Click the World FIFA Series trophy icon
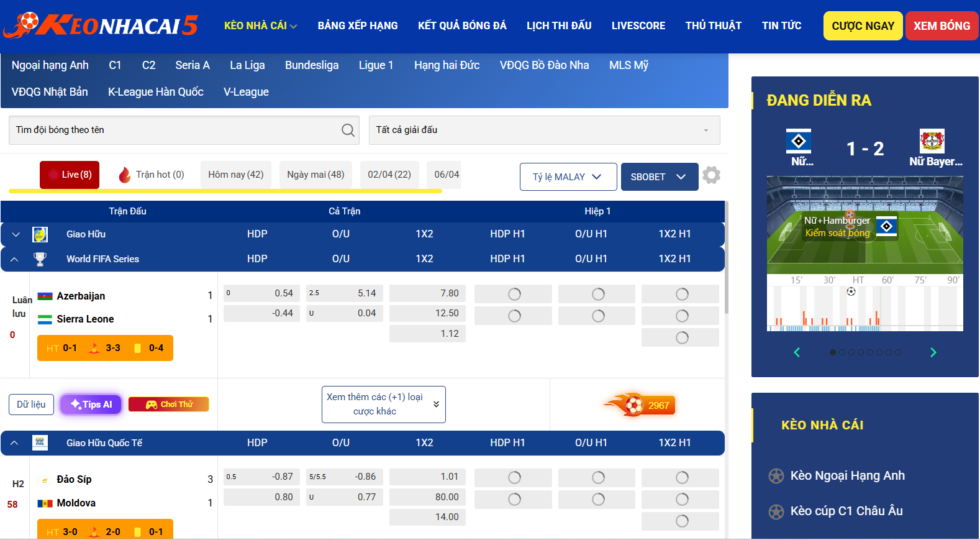Viewport: 980px width, 540px height. (40, 259)
